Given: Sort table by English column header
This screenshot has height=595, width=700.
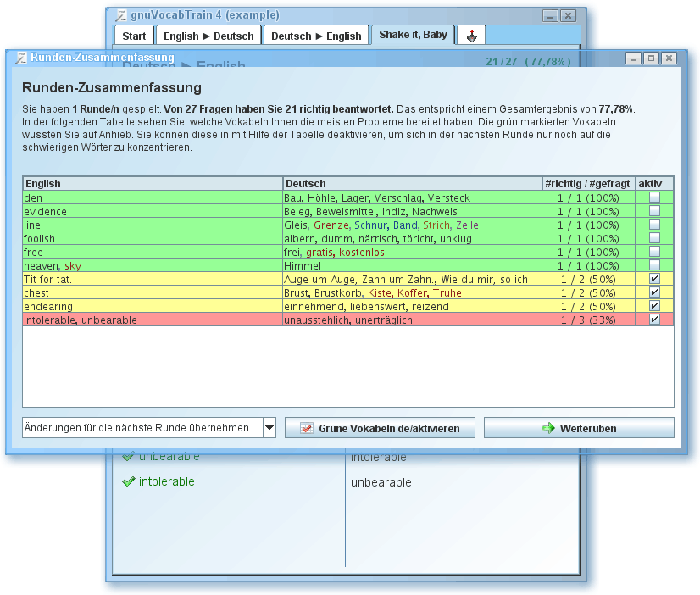Looking at the screenshot, I should [x=153, y=183].
